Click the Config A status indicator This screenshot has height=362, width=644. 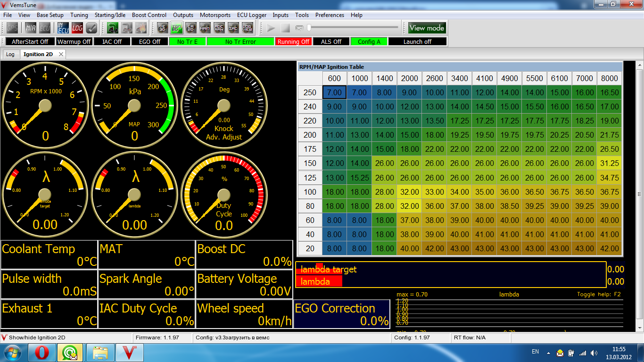(369, 41)
